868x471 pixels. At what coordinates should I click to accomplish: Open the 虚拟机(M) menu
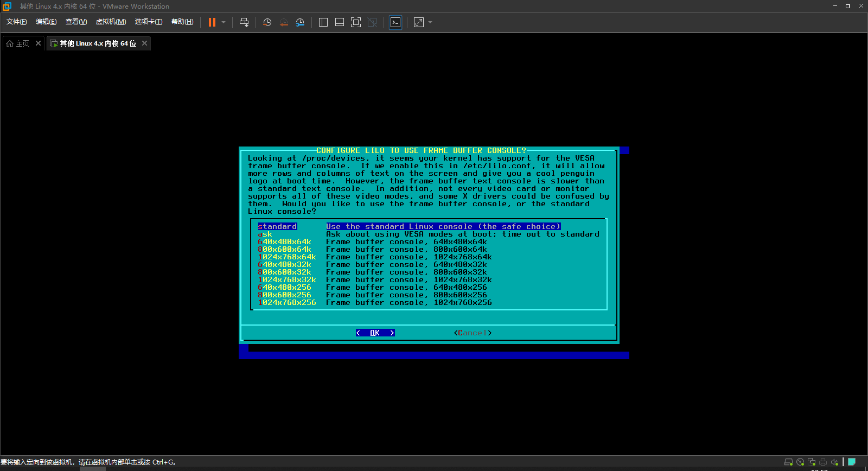(111, 22)
